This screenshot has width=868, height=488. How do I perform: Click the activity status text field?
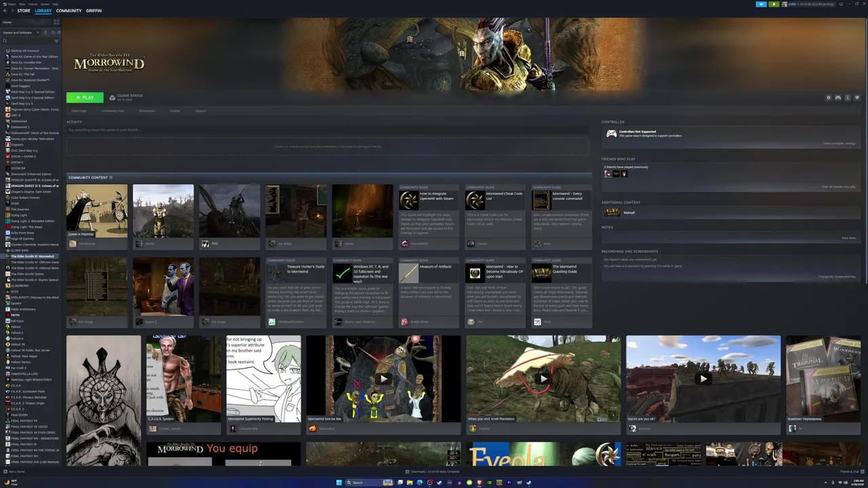(x=328, y=129)
